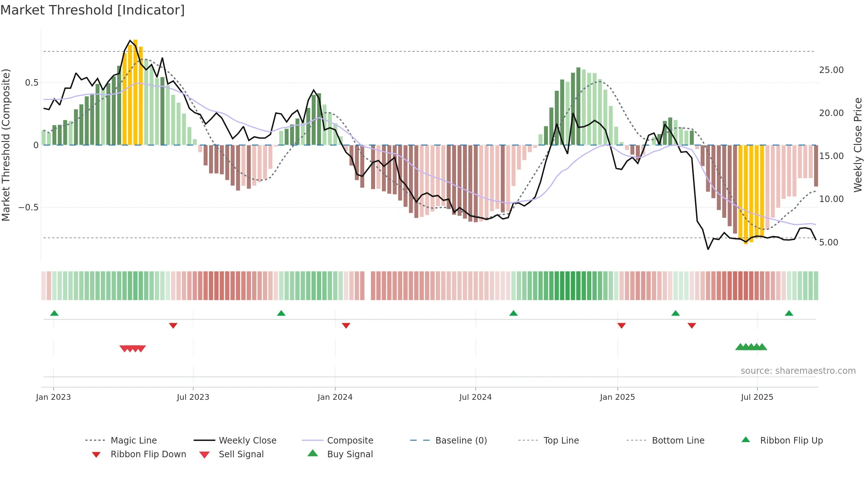Click the Jul 2024 axis label
The image size is (868, 488).
coord(476,397)
